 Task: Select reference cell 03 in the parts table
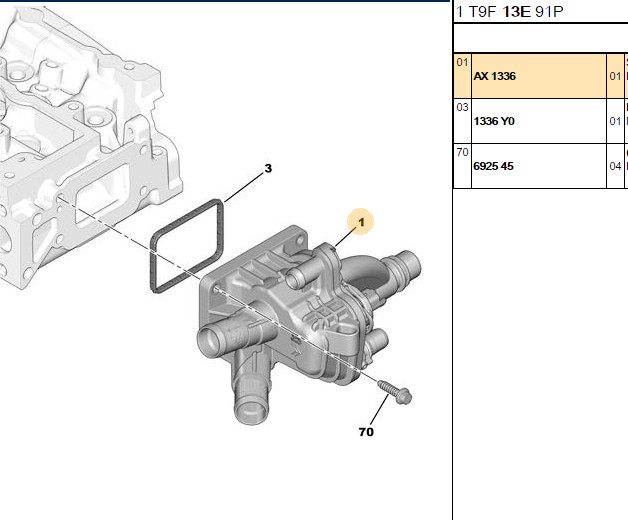pyautogui.click(x=462, y=107)
